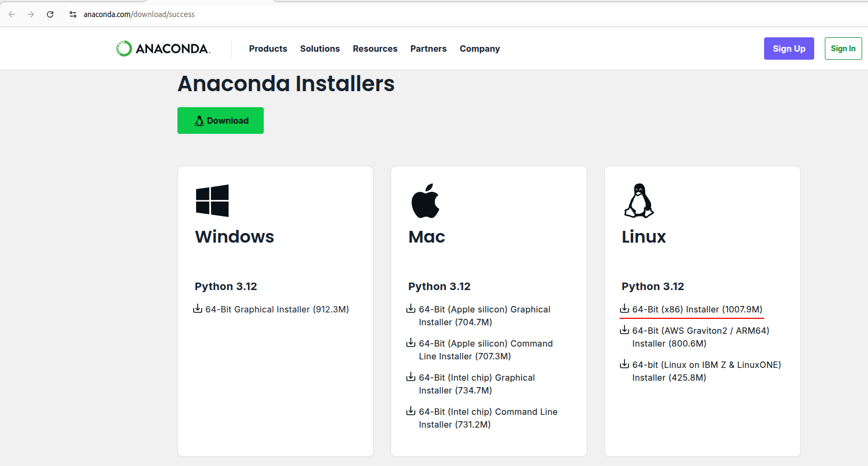Click the Windows logo icon
The height and width of the screenshot is (466, 868).
pyautogui.click(x=212, y=200)
